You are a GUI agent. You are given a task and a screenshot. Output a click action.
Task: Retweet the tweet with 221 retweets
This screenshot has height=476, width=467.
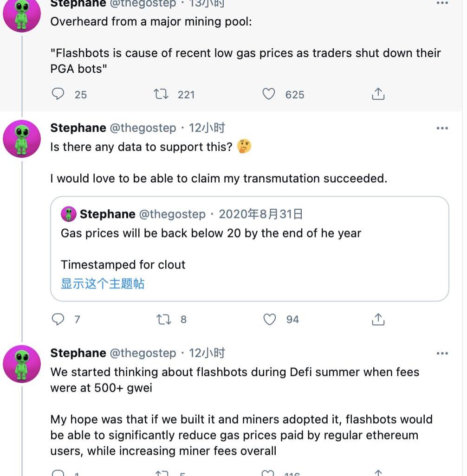click(162, 94)
